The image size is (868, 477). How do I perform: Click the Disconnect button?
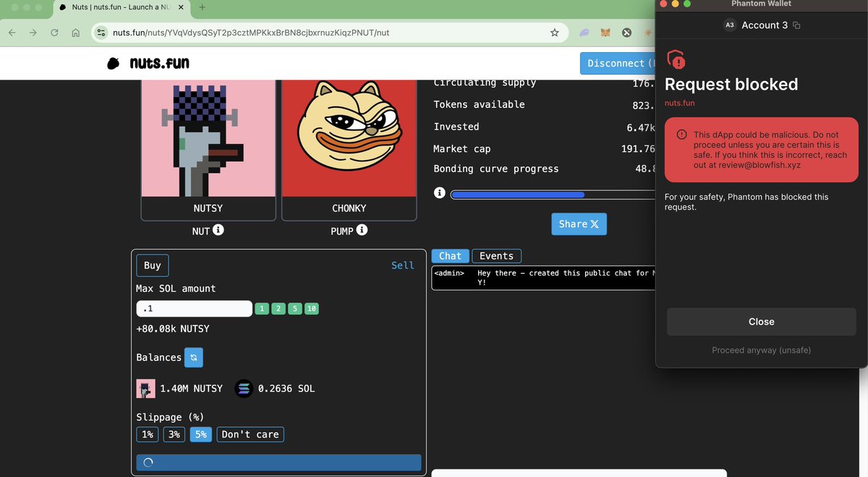tap(617, 64)
